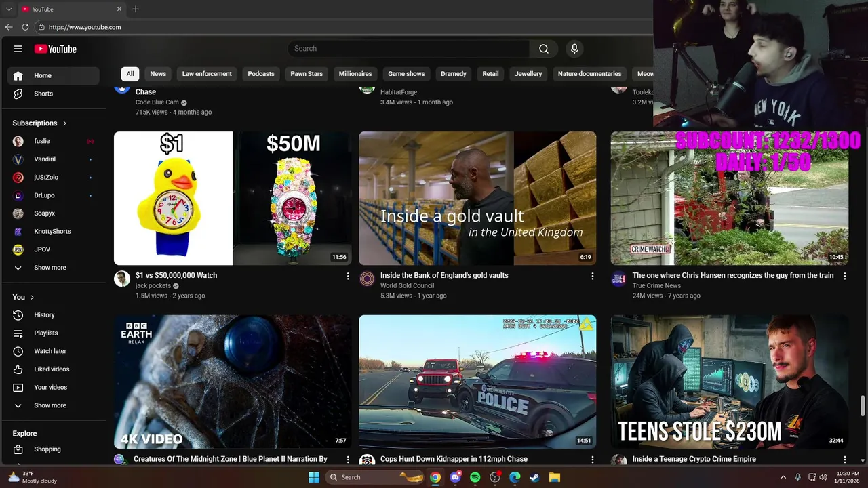Open KnottyShorts subscription channel
868x488 pixels.
pyautogui.click(x=54, y=231)
